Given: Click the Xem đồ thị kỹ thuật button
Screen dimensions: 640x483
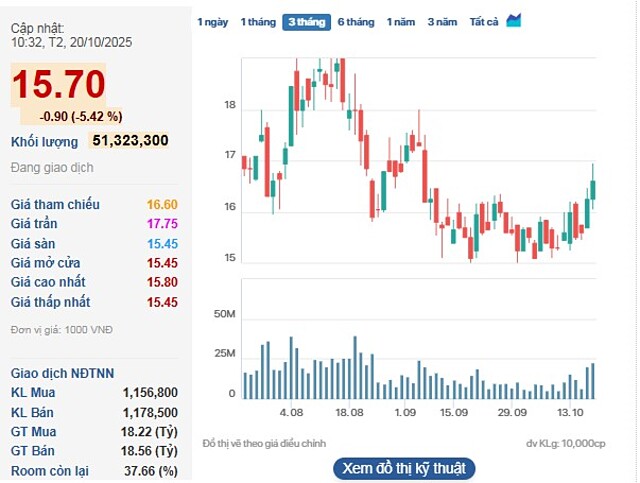Looking at the screenshot, I should (403, 468).
